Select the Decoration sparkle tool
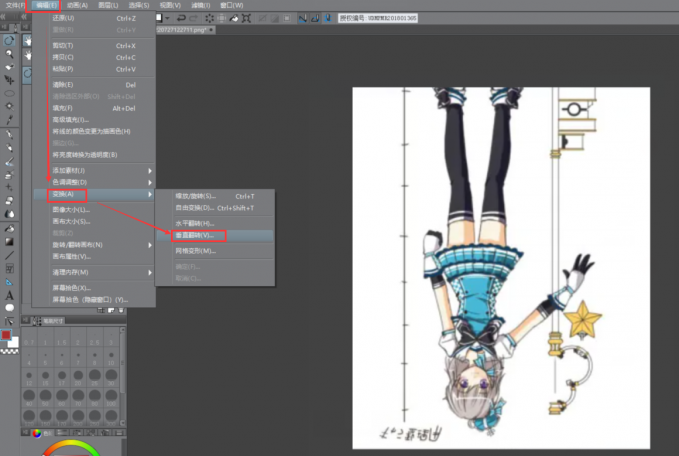The width and height of the screenshot is (679, 456). [x=9, y=188]
